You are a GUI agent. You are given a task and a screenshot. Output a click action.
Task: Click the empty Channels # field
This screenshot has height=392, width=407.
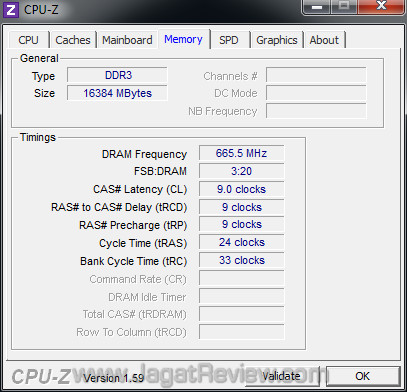[x=316, y=75]
